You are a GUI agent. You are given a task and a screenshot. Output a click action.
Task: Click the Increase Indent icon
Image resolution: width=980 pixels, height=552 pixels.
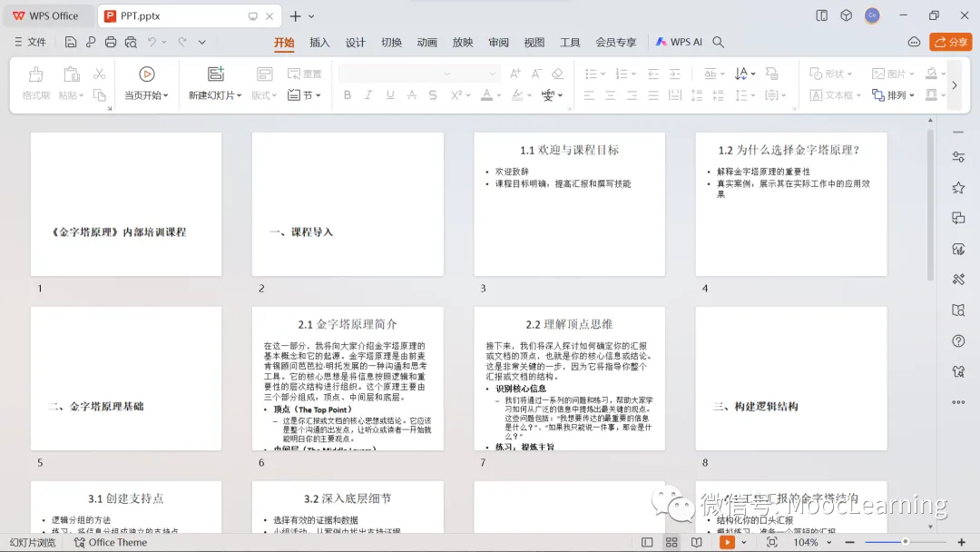point(675,74)
